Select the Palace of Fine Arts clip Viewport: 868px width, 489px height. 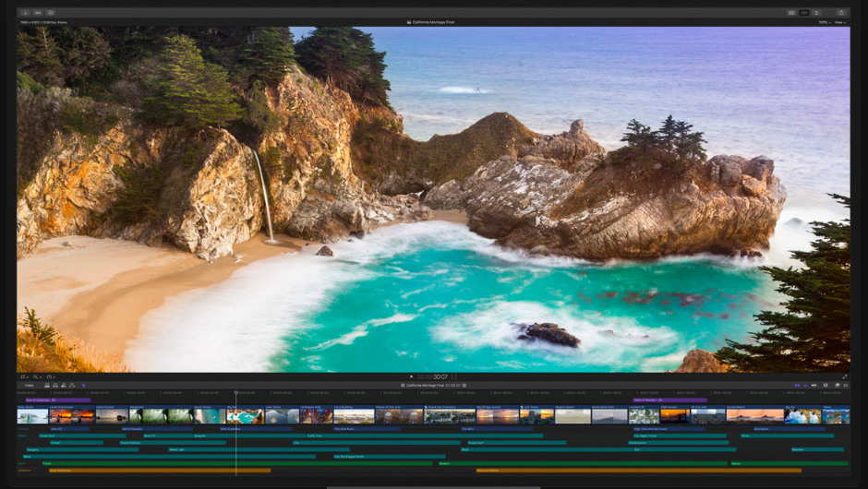click(399, 415)
